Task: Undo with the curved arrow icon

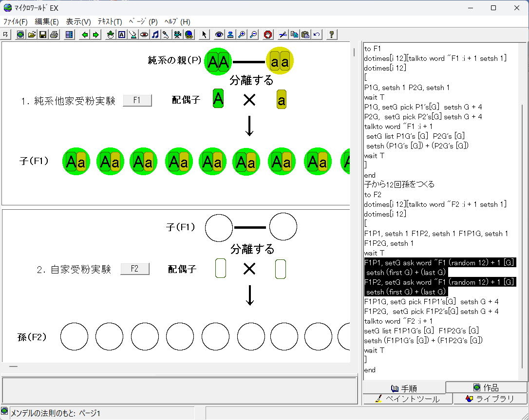Action: (x=317, y=35)
